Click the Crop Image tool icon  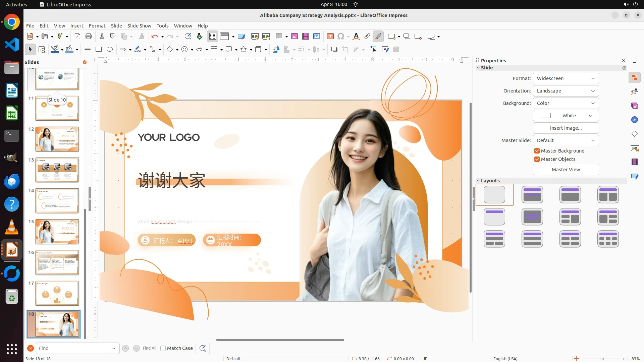coord(345,50)
